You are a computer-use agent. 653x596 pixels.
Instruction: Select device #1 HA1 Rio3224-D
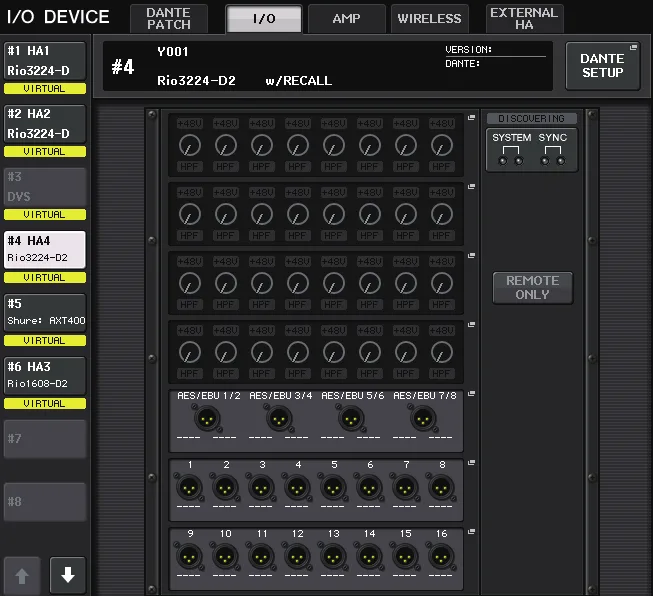point(45,61)
